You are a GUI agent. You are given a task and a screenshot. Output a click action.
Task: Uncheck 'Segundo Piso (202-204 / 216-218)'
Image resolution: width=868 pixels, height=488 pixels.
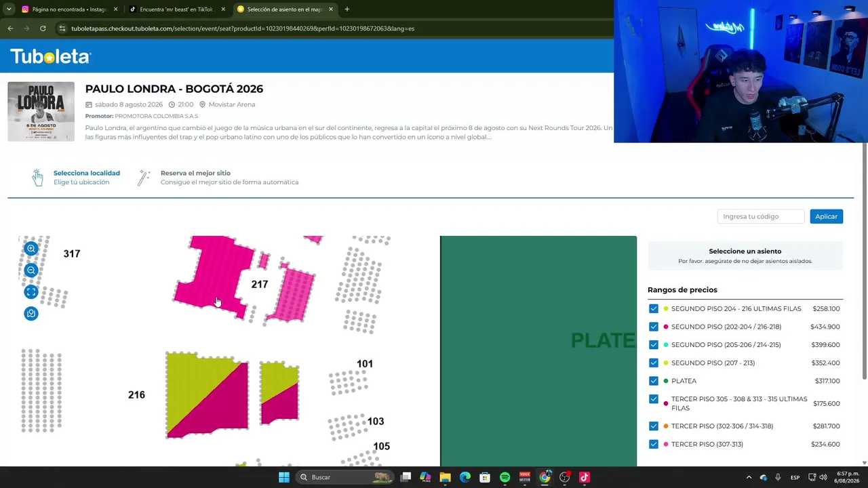click(654, 327)
